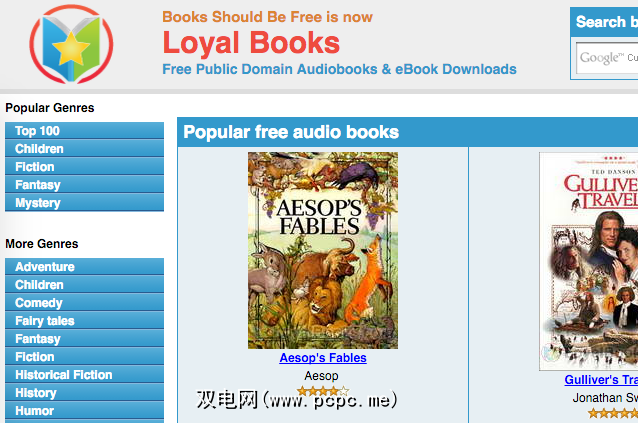638x423 pixels.
Task: Select Children under More Genres
Action: click(x=84, y=284)
